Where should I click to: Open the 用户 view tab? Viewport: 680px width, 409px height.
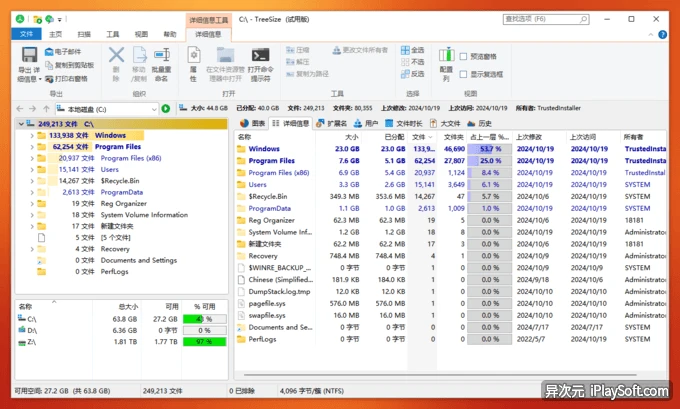tap(366, 124)
